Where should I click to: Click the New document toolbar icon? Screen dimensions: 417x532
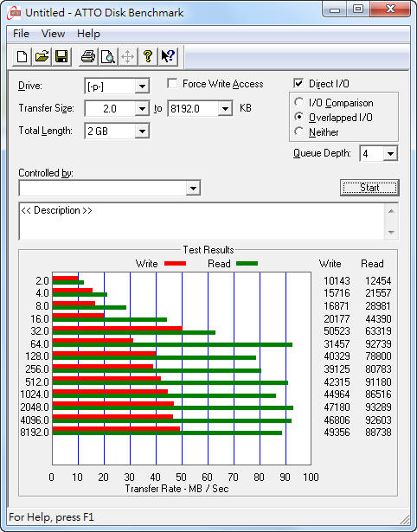(x=22, y=56)
